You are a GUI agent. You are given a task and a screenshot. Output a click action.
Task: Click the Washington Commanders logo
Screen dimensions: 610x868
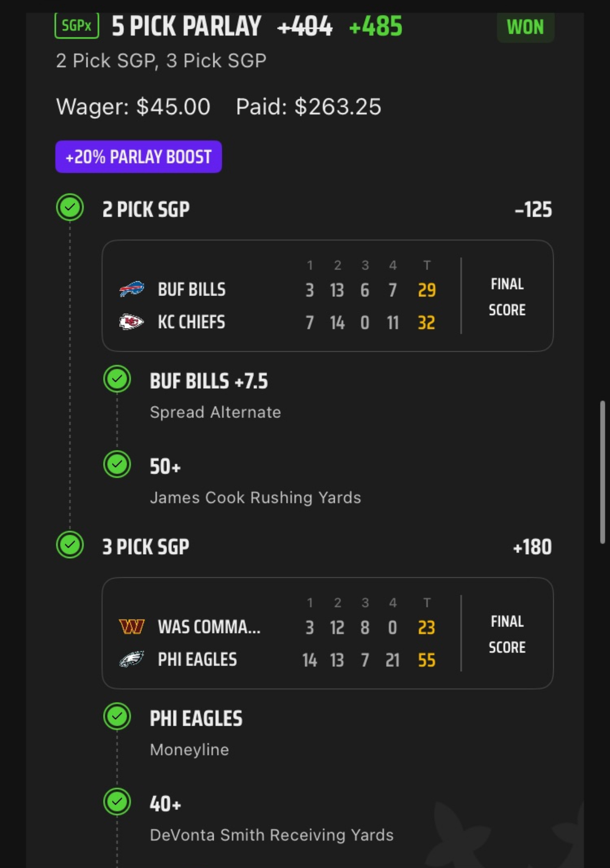(131, 627)
